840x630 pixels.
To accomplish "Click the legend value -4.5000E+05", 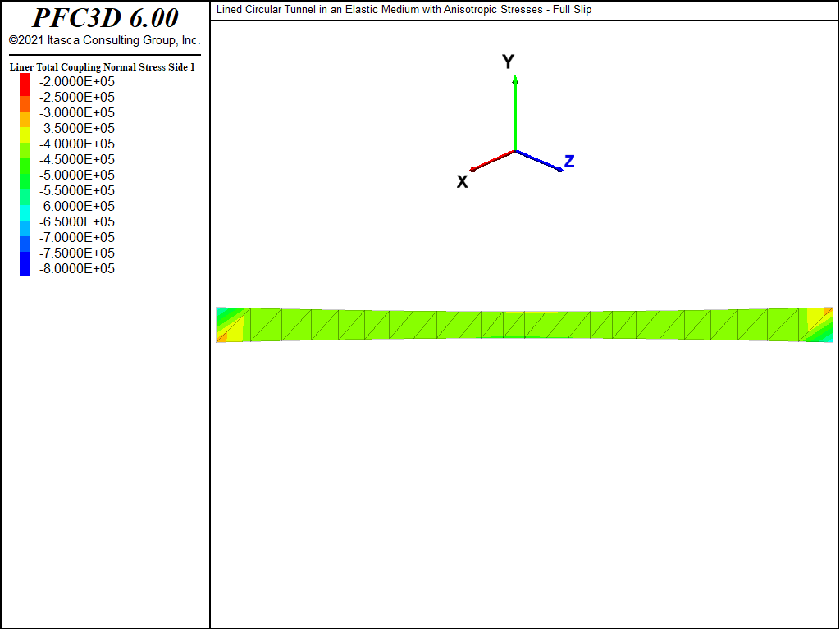I will pyautogui.click(x=77, y=159).
